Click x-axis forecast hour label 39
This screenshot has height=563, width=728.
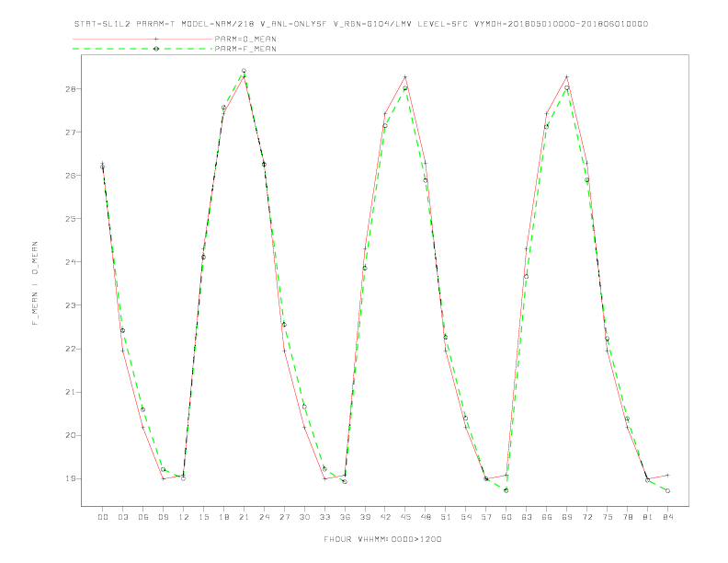pyautogui.click(x=365, y=517)
